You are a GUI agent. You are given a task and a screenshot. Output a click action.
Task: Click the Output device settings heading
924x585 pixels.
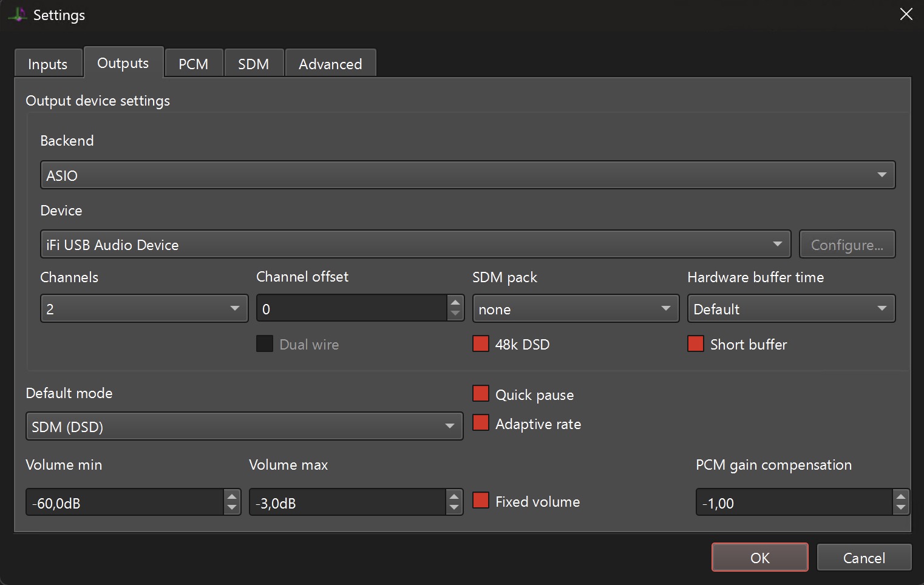98,101
